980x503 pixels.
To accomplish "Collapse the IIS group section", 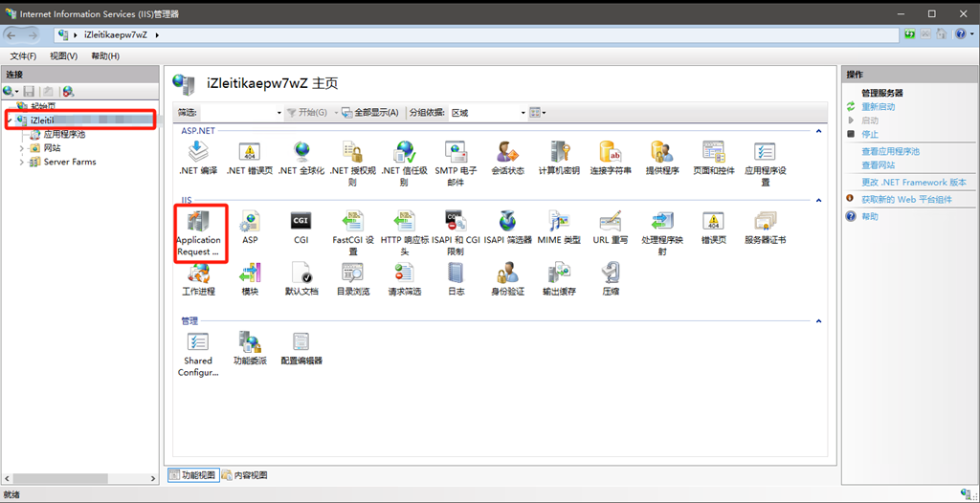I will point(818,200).
